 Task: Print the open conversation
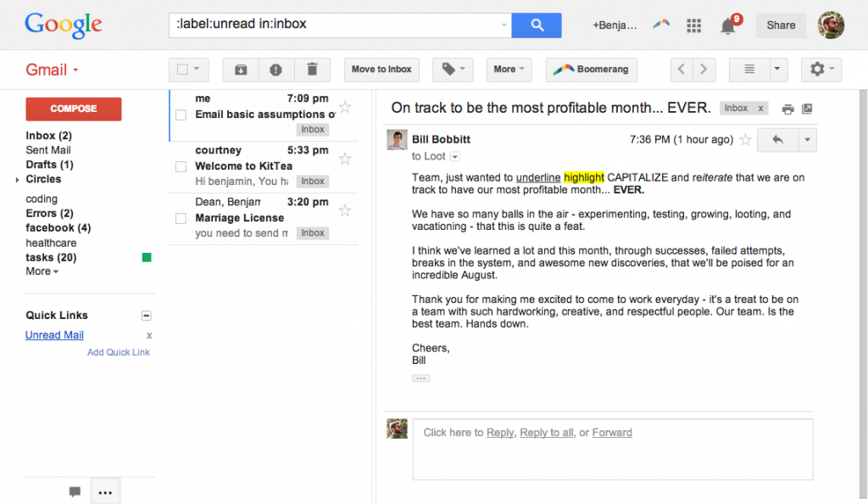tap(787, 109)
